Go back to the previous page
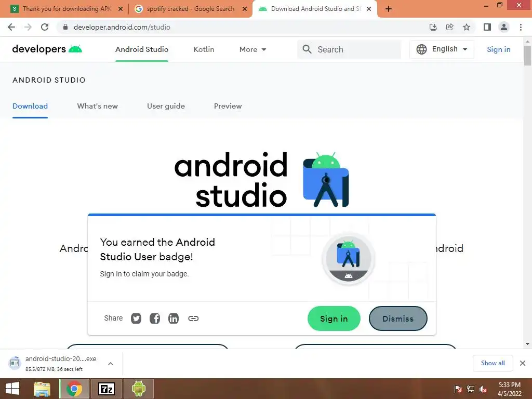The width and height of the screenshot is (532, 399). coord(11,27)
